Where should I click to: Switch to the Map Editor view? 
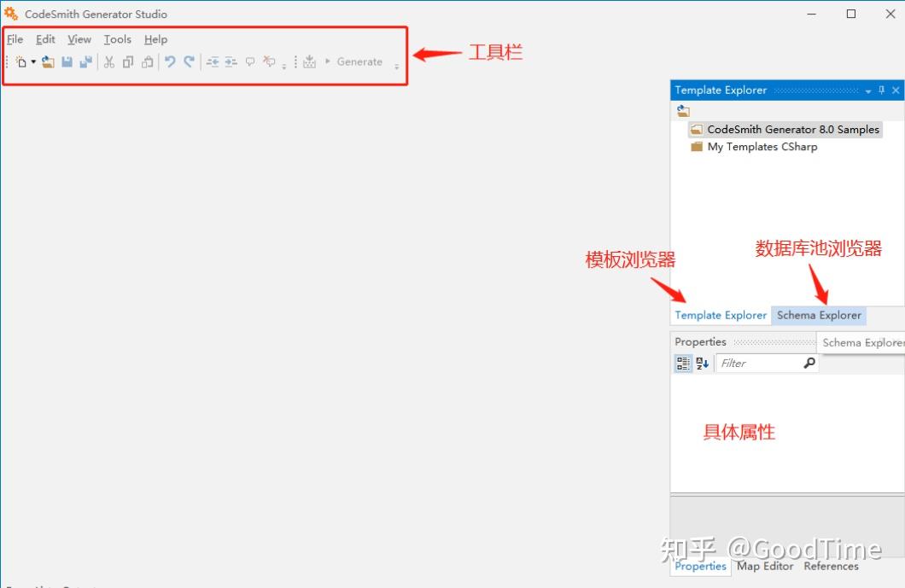pyautogui.click(x=765, y=566)
